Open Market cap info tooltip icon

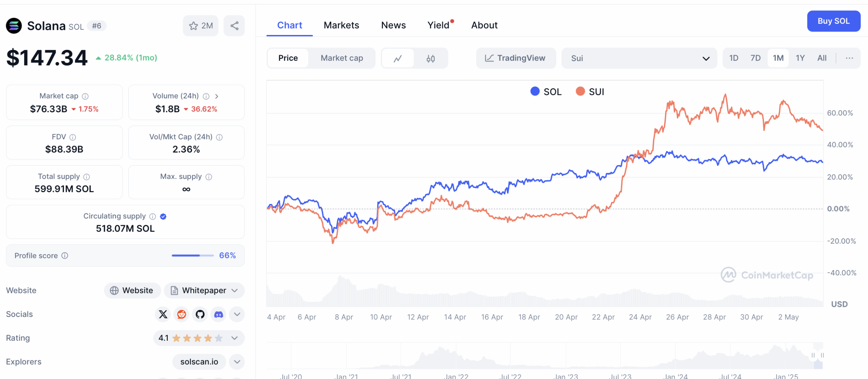tap(85, 96)
